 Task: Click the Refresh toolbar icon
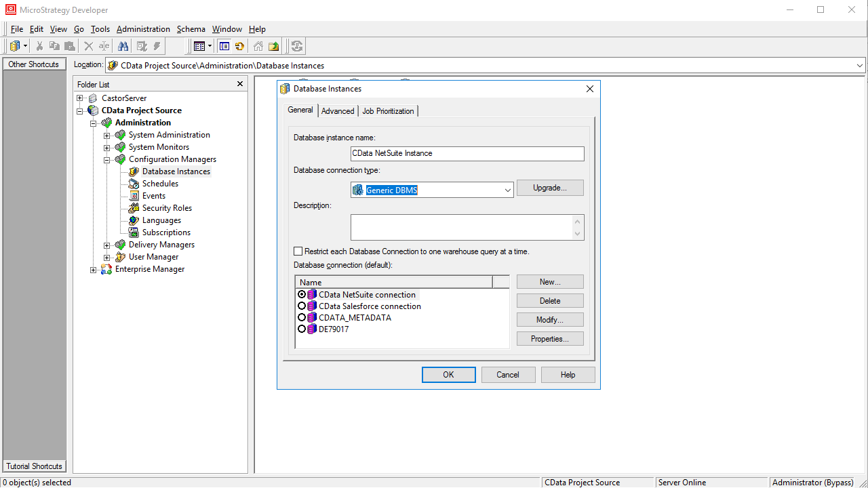click(x=296, y=45)
